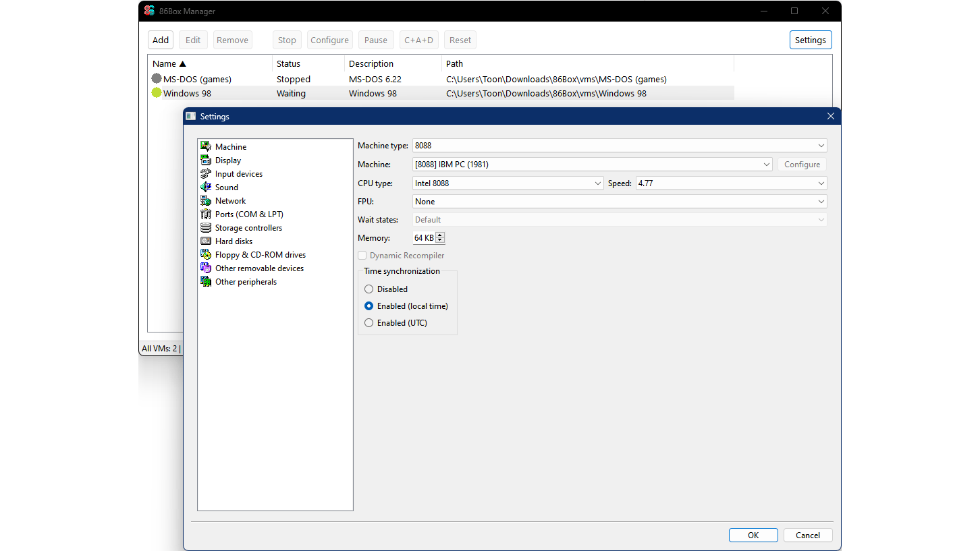Click C+A+D in 86Box Manager toolbar
Screen dimensions: 980x551
(419, 40)
